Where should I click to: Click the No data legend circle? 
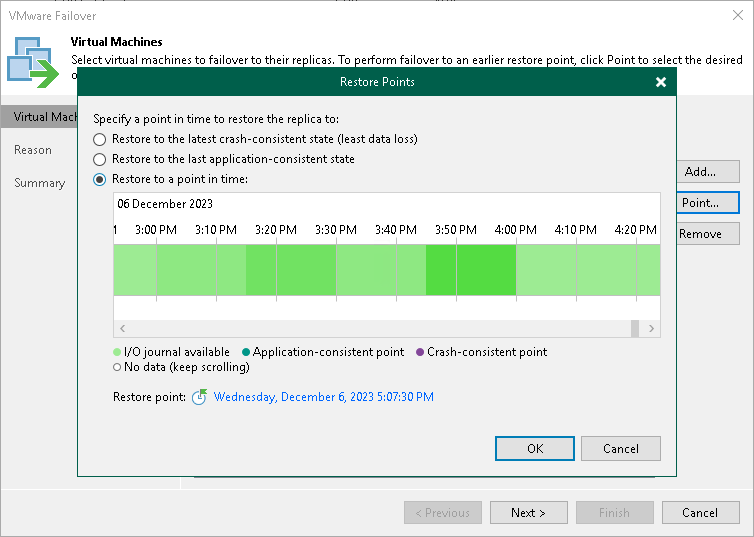pyautogui.click(x=117, y=367)
